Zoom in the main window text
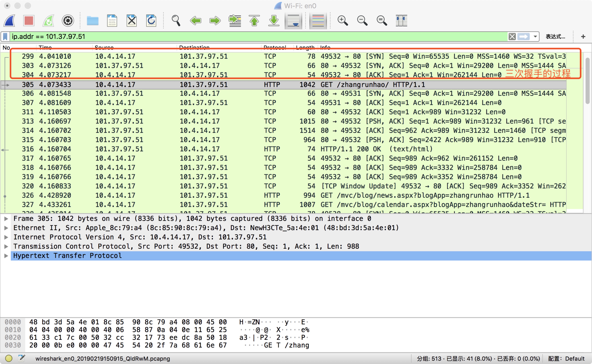592x364 pixels. click(x=343, y=20)
